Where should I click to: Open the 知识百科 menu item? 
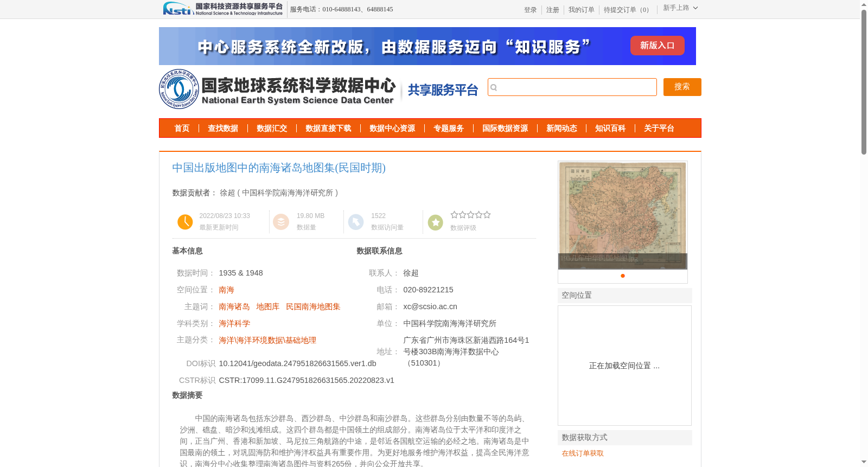click(610, 129)
